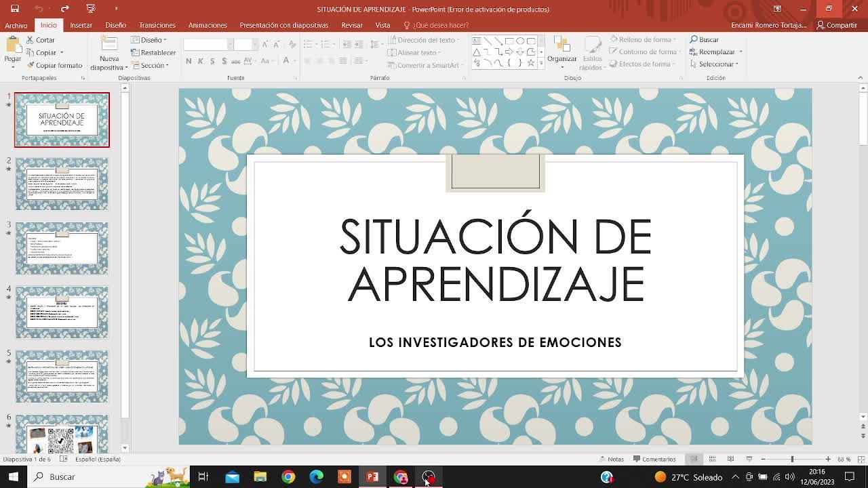Viewport: 868px width, 488px height.
Task: Open the Diseño layout dropdown
Action: pyautogui.click(x=149, y=40)
